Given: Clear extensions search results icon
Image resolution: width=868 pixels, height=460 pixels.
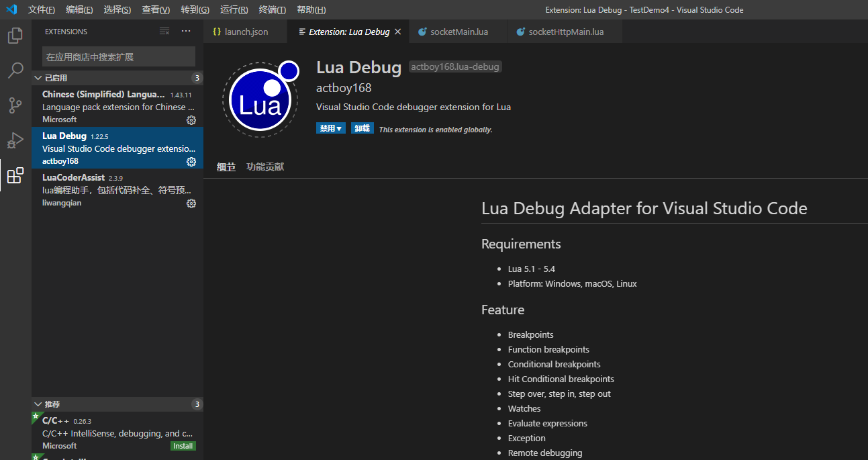Looking at the screenshot, I should pyautogui.click(x=164, y=32).
